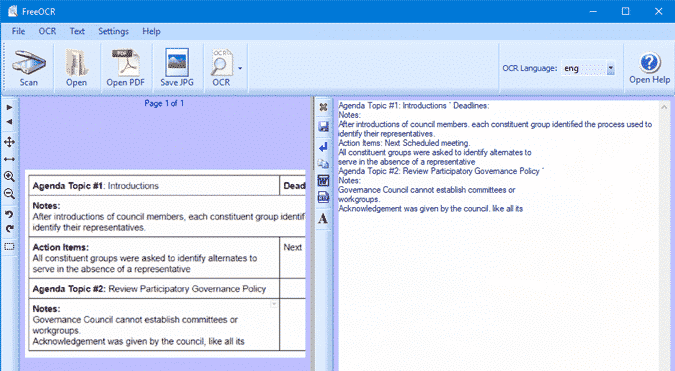
Task: Click 'workgroups.' line in OCR output
Action: (x=359, y=199)
